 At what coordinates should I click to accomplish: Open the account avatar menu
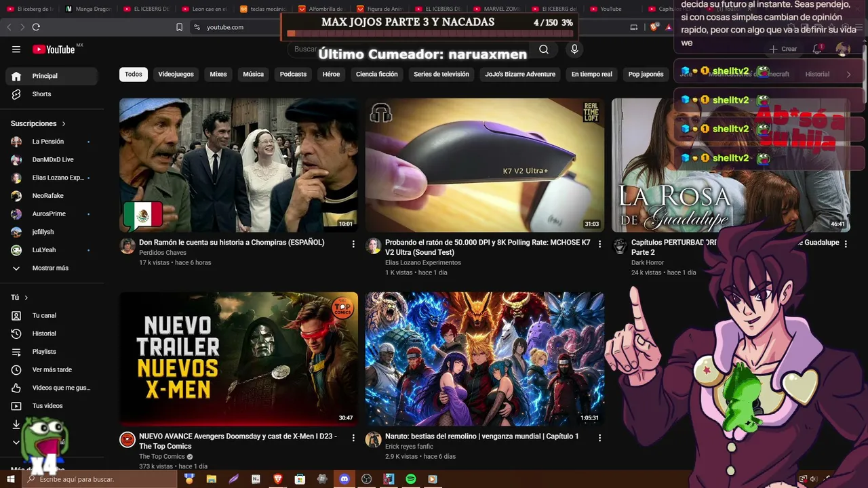click(843, 49)
